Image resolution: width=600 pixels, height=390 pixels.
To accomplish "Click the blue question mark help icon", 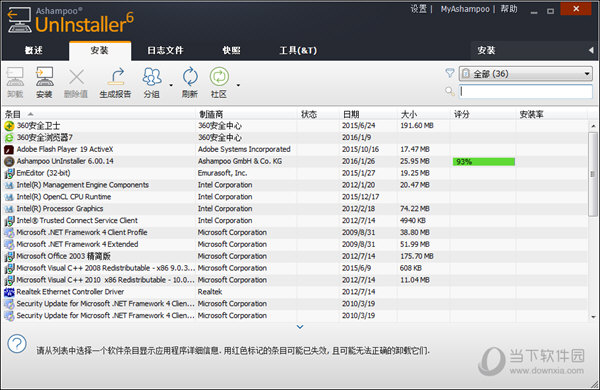I will point(17,343).
